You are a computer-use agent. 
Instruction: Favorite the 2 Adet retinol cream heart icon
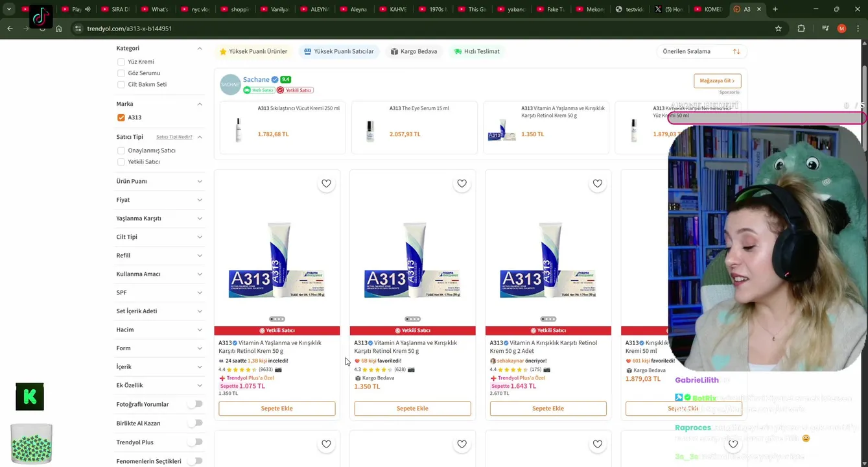point(597,184)
